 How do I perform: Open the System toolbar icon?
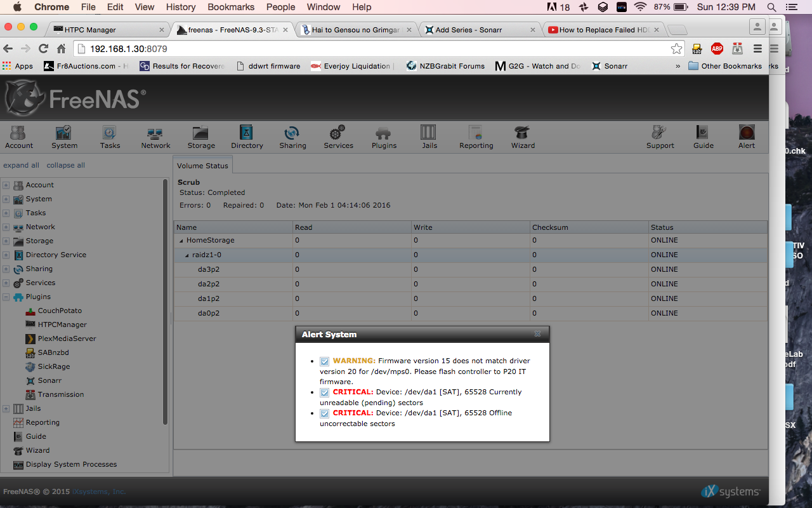[64, 137]
